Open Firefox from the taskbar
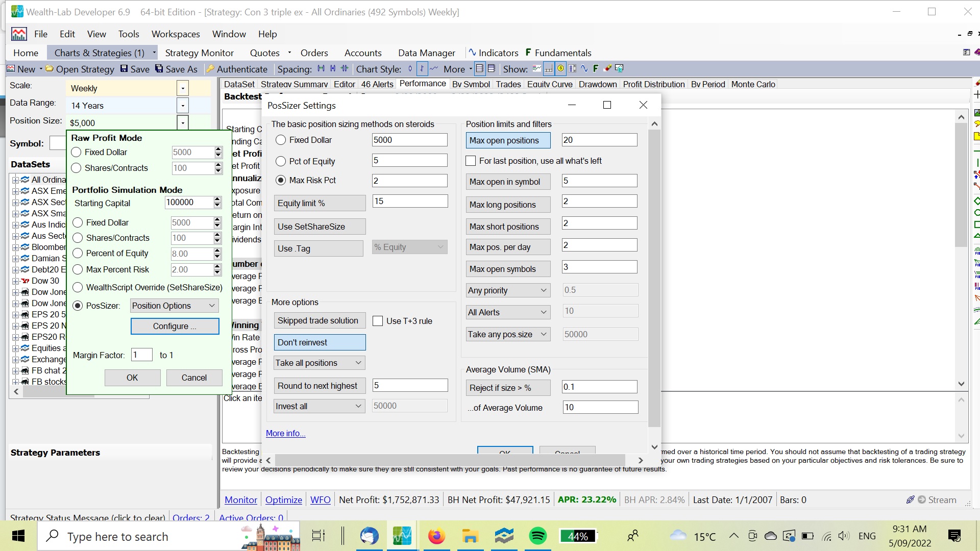 (436, 536)
